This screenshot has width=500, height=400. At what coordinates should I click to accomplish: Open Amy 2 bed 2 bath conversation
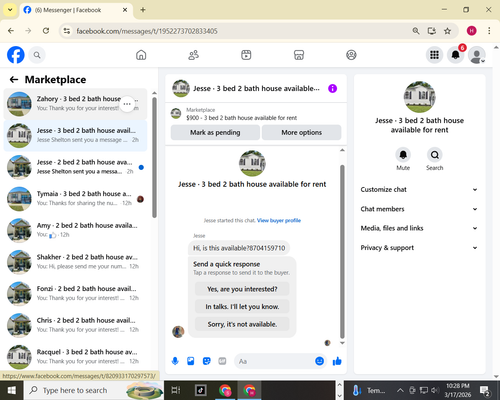pos(75,230)
